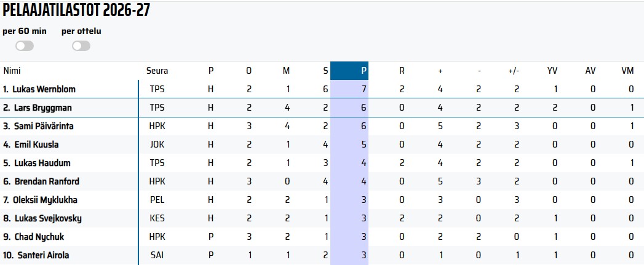Sort by M (goals) column header
The width and height of the screenshot is (644, 265).
(286, 71)
